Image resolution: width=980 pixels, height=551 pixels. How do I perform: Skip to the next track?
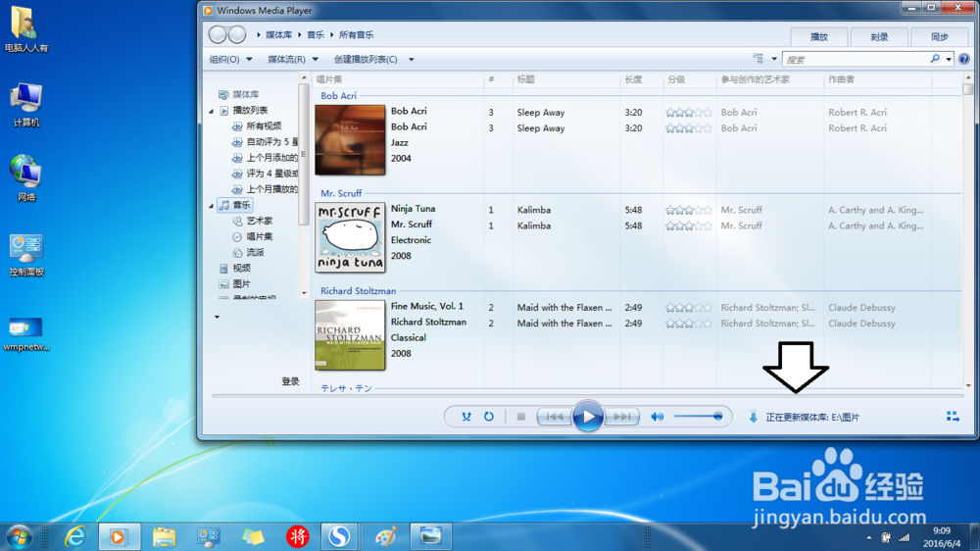(x=622, y=417)
